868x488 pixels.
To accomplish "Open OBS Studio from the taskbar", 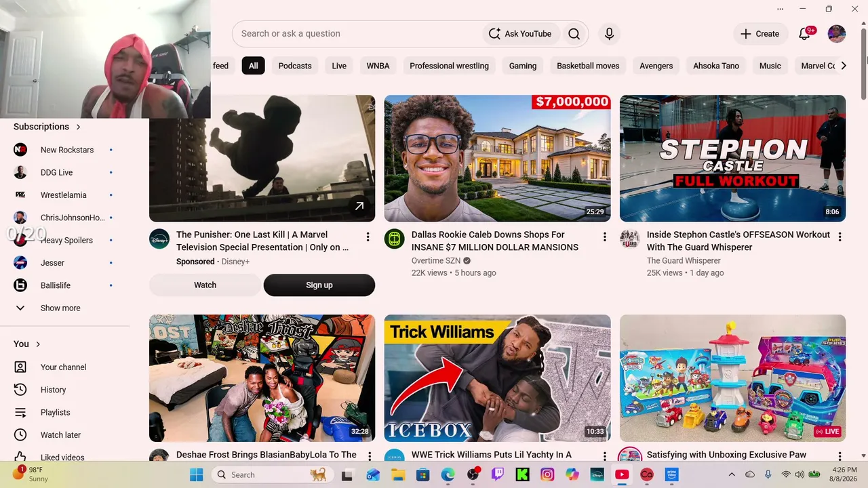I will [473, 474].
